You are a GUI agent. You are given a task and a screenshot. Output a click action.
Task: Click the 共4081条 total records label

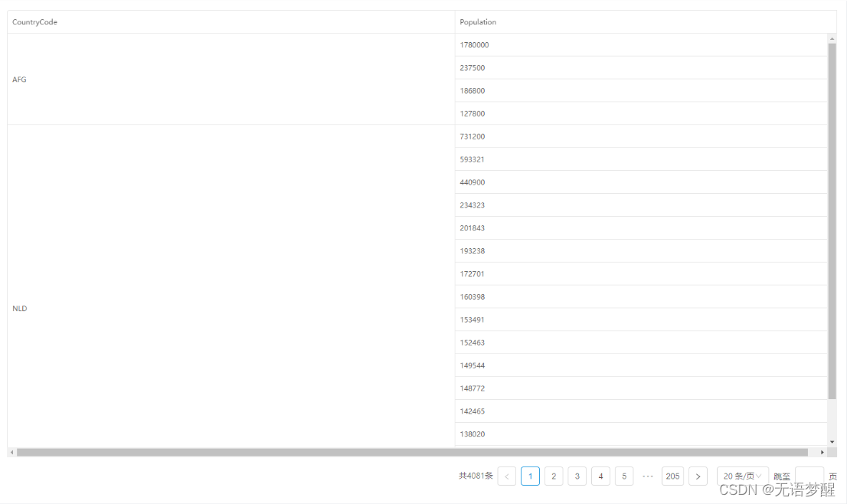point(476,476)
